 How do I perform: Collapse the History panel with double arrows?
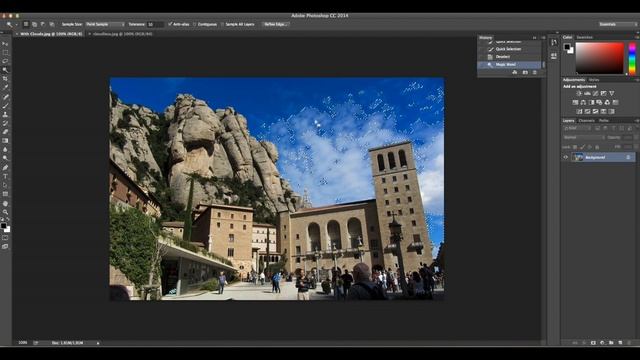[x=534, y=38]
